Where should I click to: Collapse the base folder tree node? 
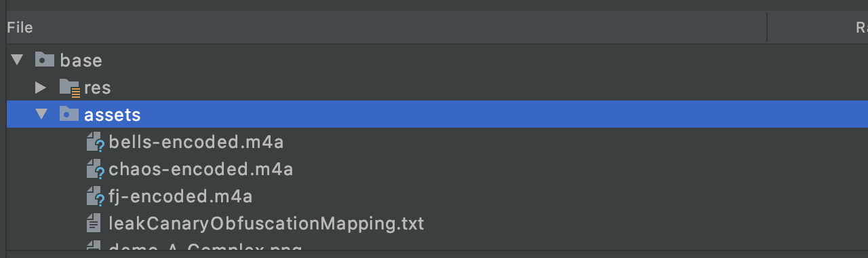tap(17, 60)
